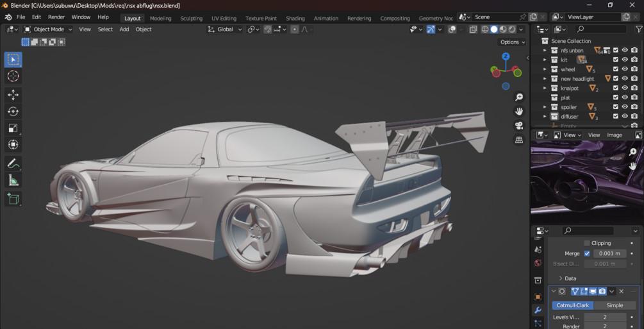
Task: Toggle modifier render camera button
Action: (602, 291)
